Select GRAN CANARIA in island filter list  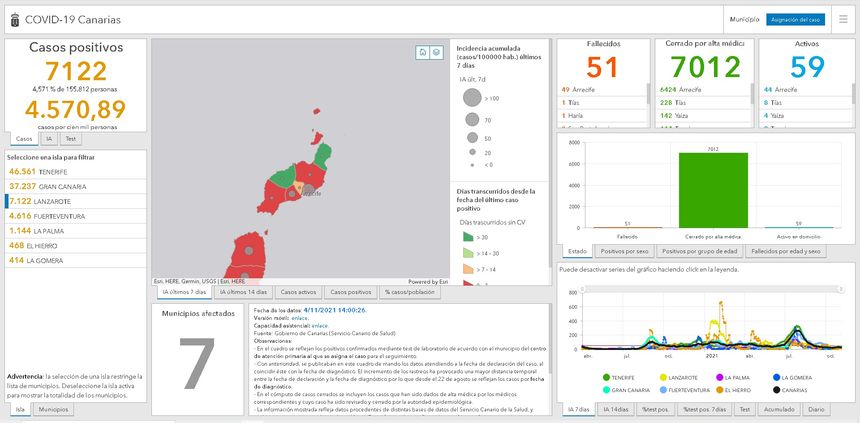[50, 186]
